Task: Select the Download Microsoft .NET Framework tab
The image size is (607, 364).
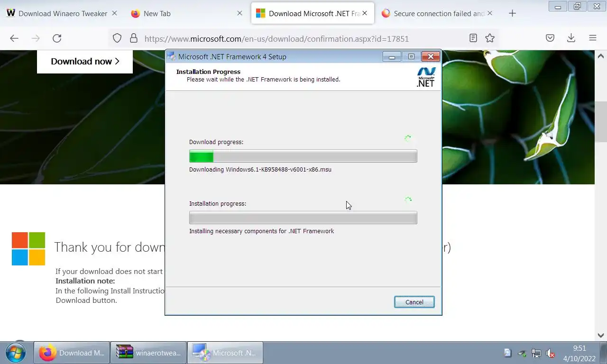Action: point(313,13)
